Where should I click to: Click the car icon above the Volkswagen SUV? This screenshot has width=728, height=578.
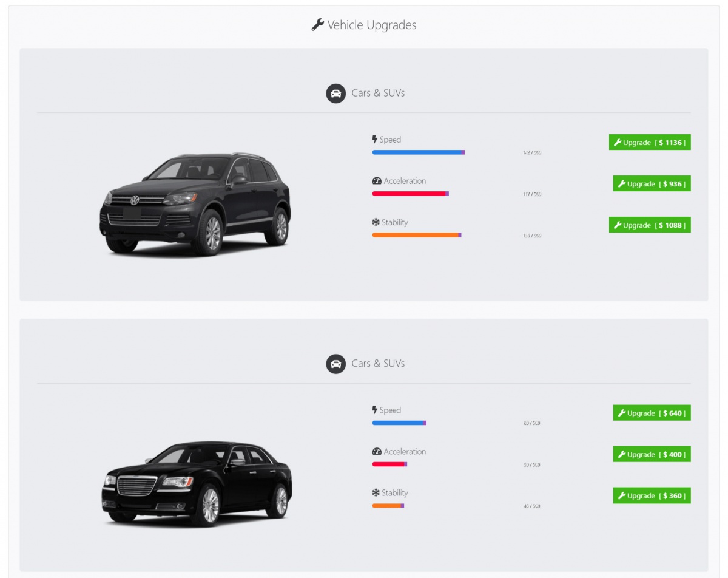(335, 93)
